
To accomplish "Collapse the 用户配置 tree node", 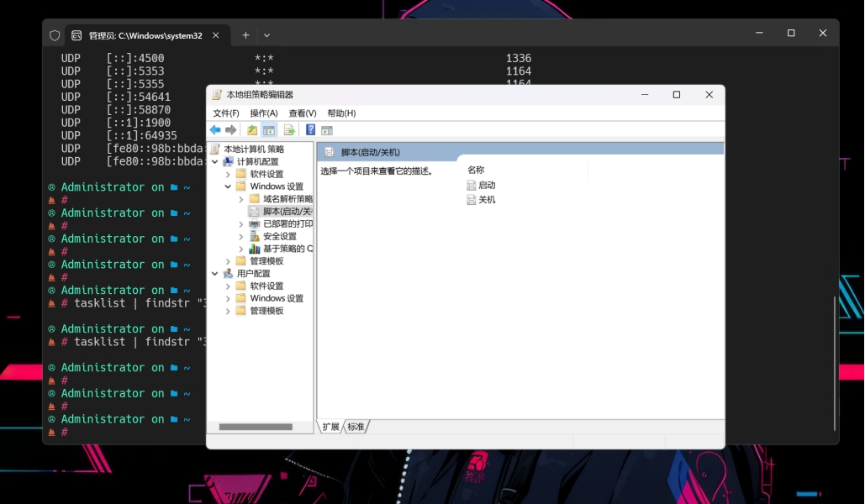I will coord(214,271).
